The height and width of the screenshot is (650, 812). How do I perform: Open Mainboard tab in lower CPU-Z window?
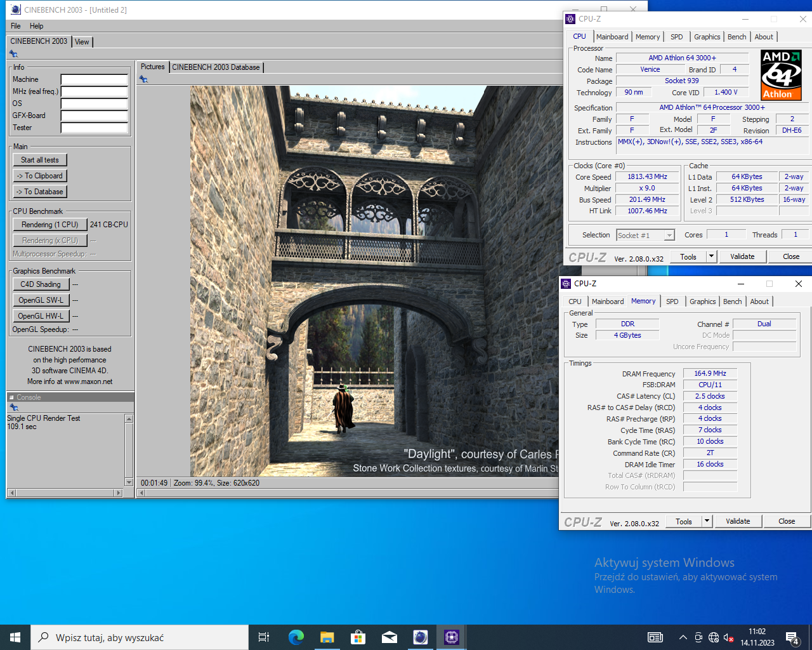pos(608,302)
